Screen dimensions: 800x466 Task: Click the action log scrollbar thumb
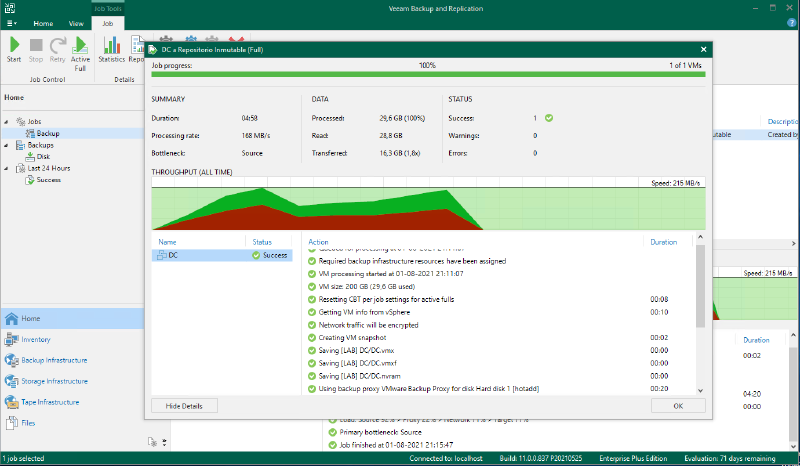pyautogui.click(x=700, y=286)
